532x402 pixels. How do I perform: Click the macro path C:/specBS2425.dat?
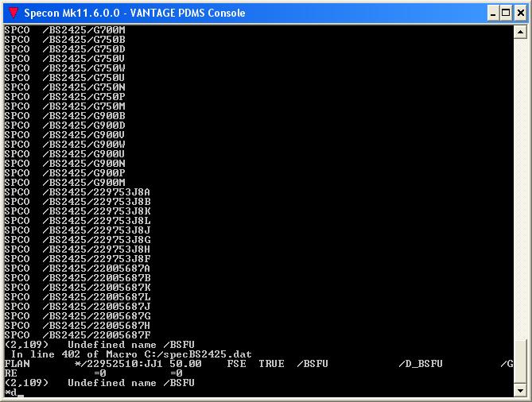click(198, 354)
